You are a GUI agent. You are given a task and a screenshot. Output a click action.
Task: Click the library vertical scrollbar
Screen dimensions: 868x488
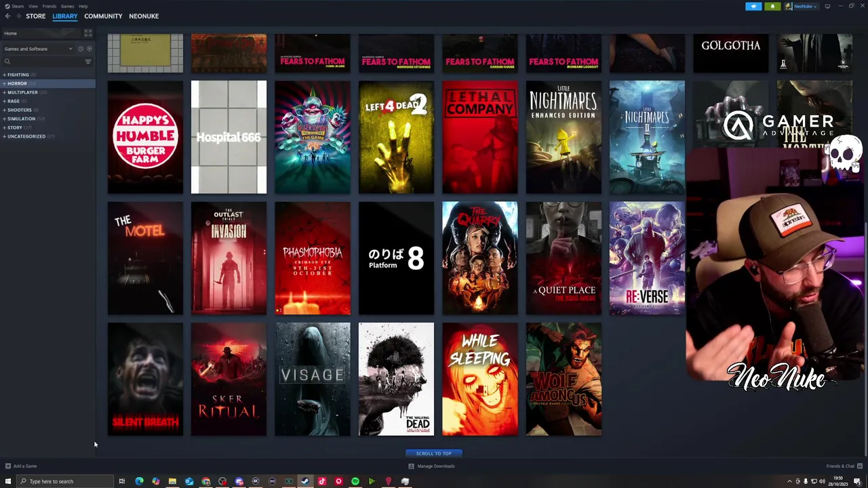865,339
